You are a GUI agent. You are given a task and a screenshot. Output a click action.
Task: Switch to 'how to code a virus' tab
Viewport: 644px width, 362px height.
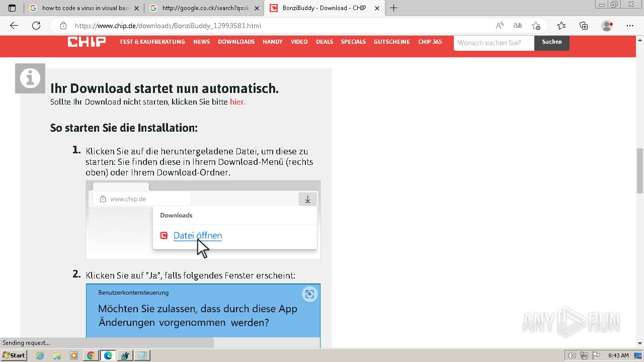(x=84, y=8)
